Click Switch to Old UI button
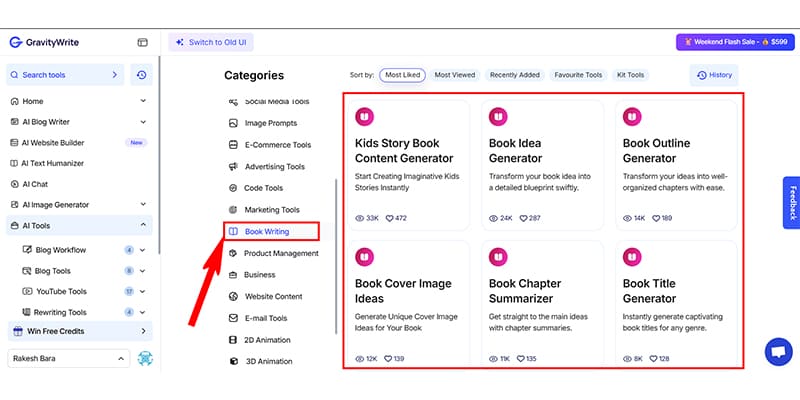This screenshot has height=400, width=800. pos(211,42)
